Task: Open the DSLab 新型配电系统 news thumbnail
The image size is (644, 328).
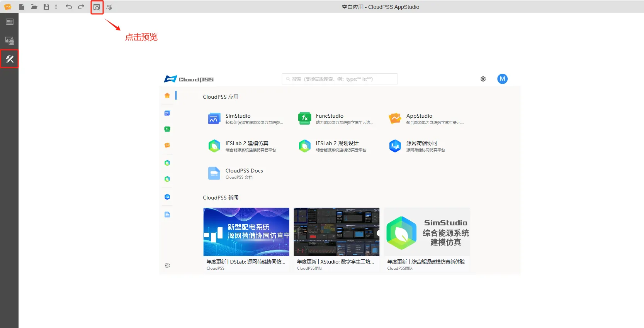Action: coord(246,232)
